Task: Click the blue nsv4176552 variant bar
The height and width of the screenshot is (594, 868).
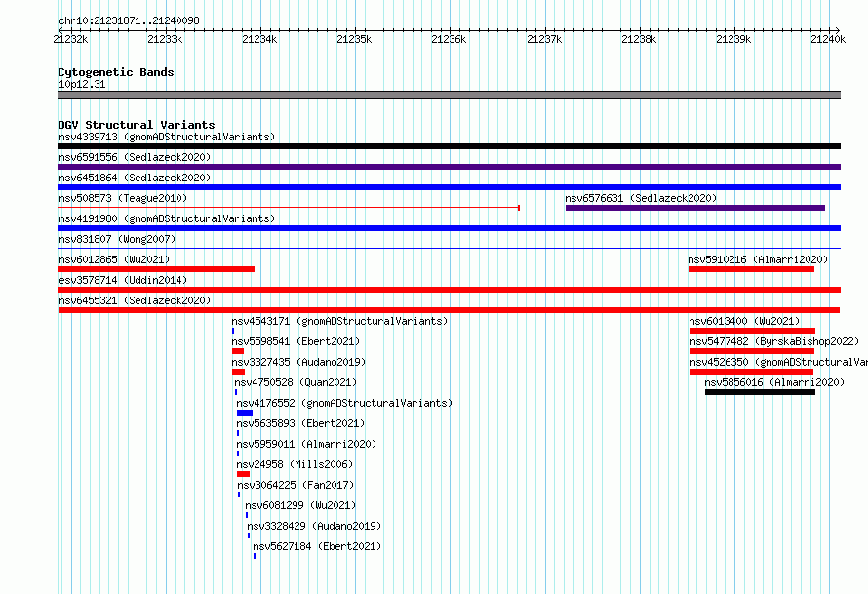Action: click(245, 413)
